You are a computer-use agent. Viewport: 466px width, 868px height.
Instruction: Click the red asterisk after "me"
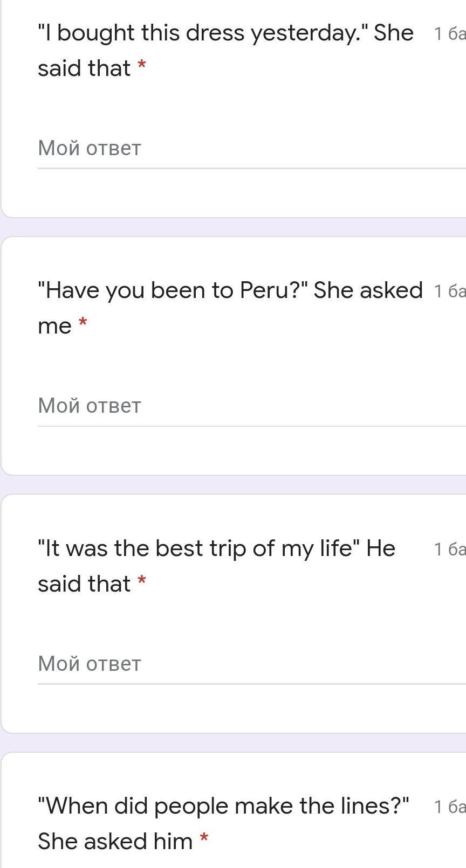83,323
